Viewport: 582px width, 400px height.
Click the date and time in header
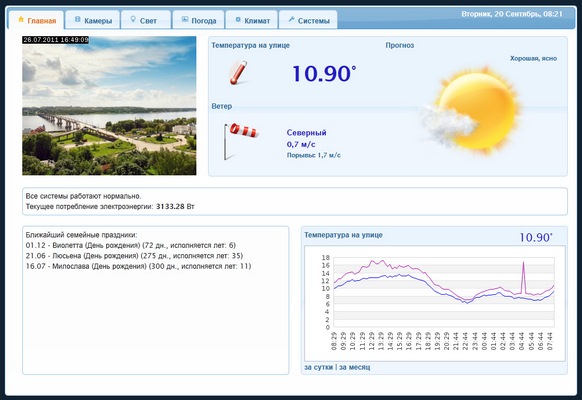(x=512, y=14)
